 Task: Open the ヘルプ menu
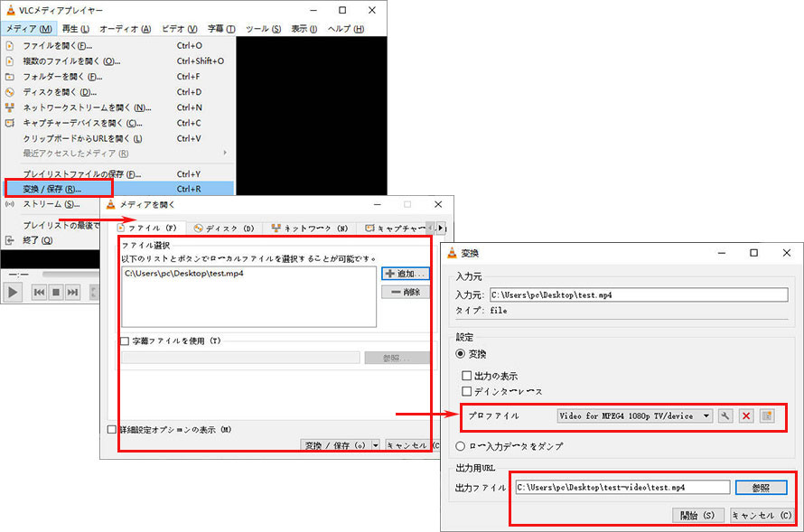coord(346,29)
